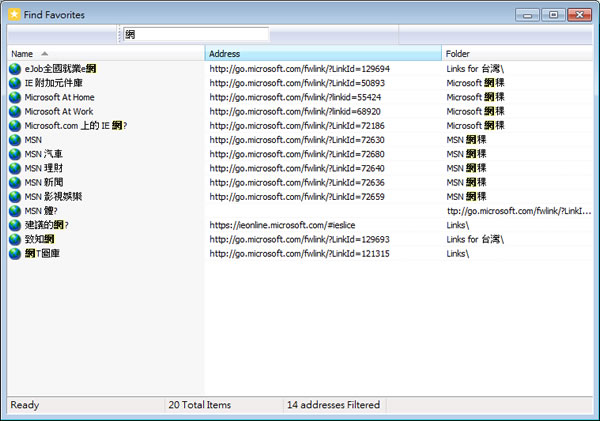Screen dimensions: 600x421
Task: Click the Links\ folder cell of 建議的網? row
Action: point(458,225)
